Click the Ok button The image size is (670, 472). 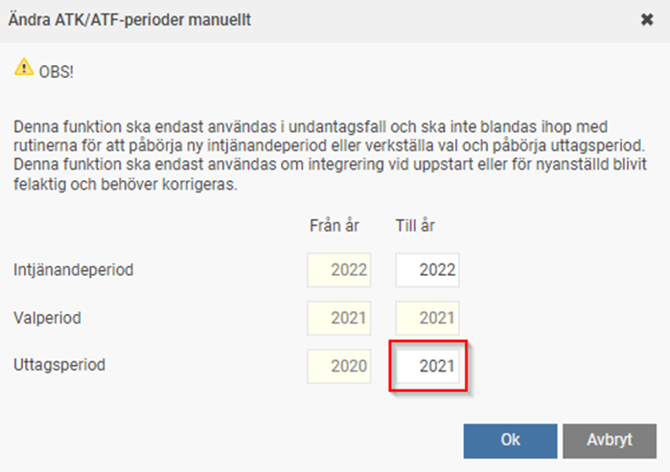point(510,440)
